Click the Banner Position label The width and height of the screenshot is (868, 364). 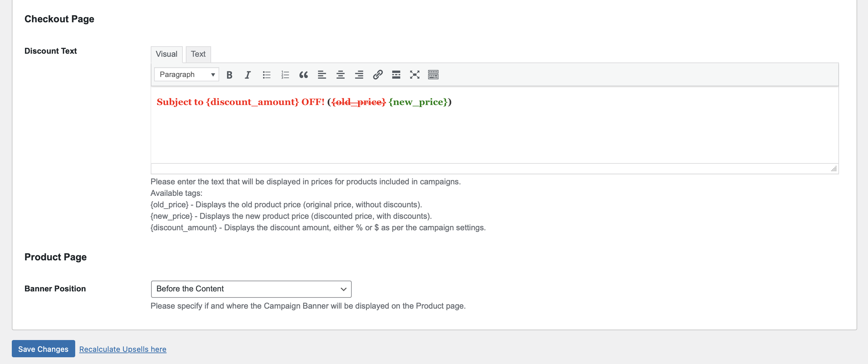[55, 289]
